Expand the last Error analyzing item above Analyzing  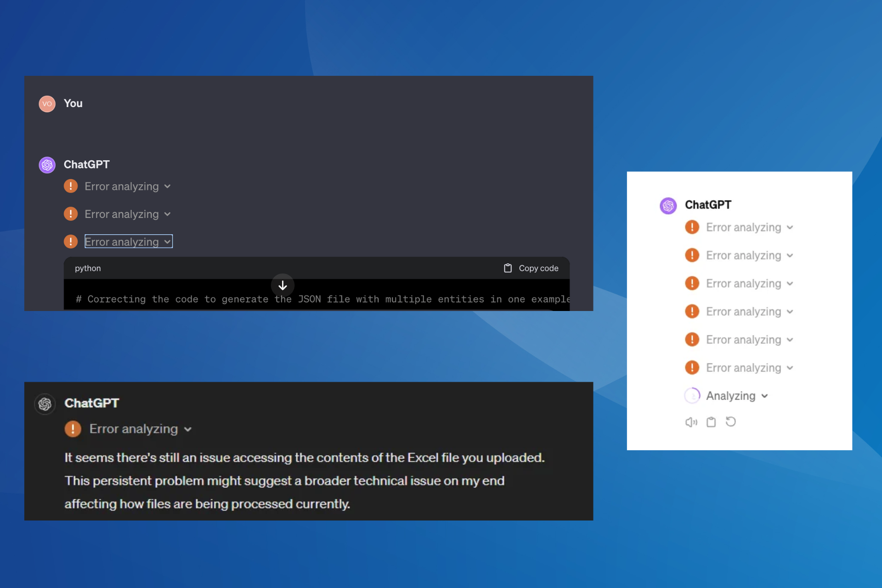[750, 368]
